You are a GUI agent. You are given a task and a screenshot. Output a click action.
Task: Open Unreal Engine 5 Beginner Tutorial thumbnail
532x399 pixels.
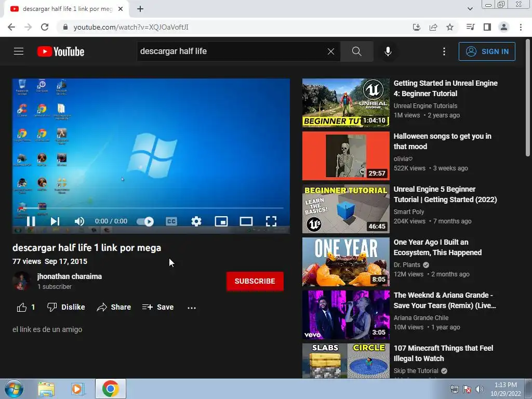tap(345, 209)
